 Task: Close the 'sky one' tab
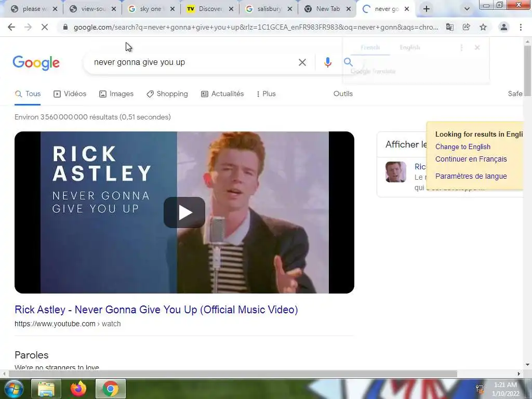pos(172,9)
